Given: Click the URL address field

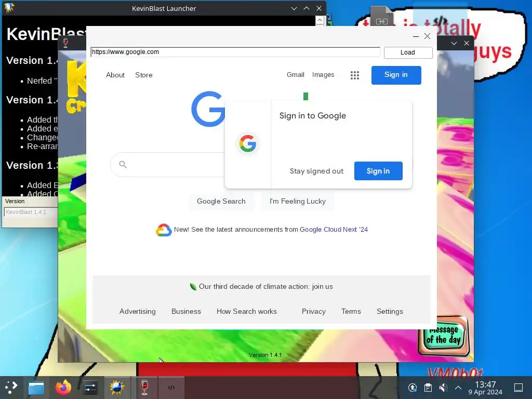Looking at the screenshot, I should [235, 52].
